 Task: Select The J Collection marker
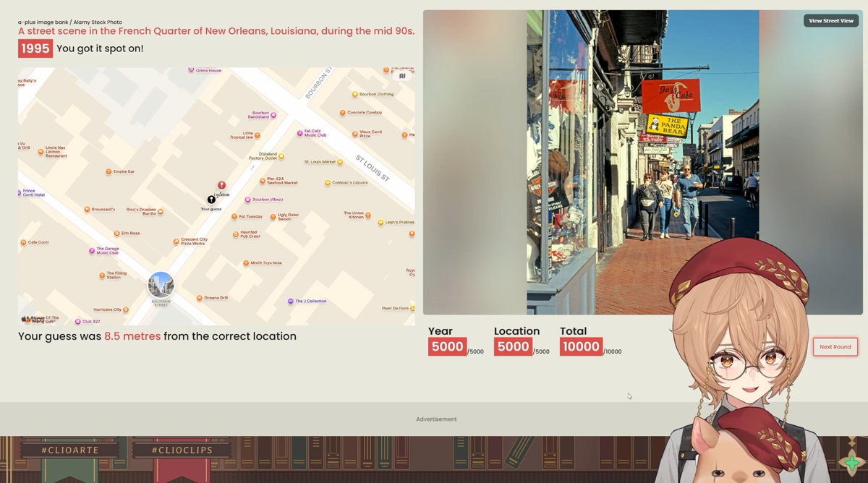pyautogui.click(x=289, y=301)
